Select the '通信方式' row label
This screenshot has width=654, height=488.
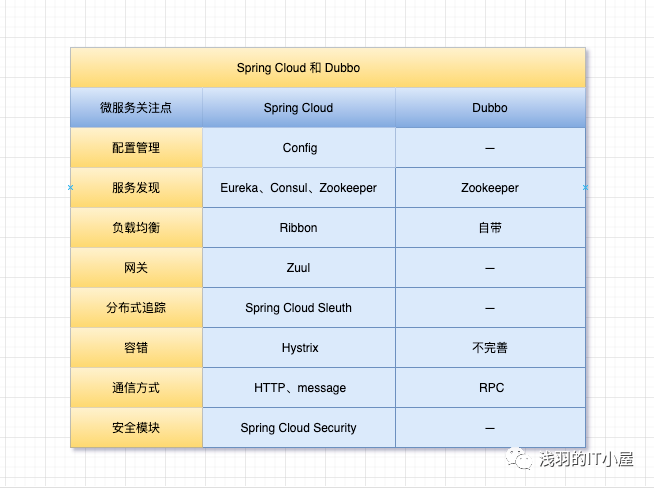coord(136,388)
